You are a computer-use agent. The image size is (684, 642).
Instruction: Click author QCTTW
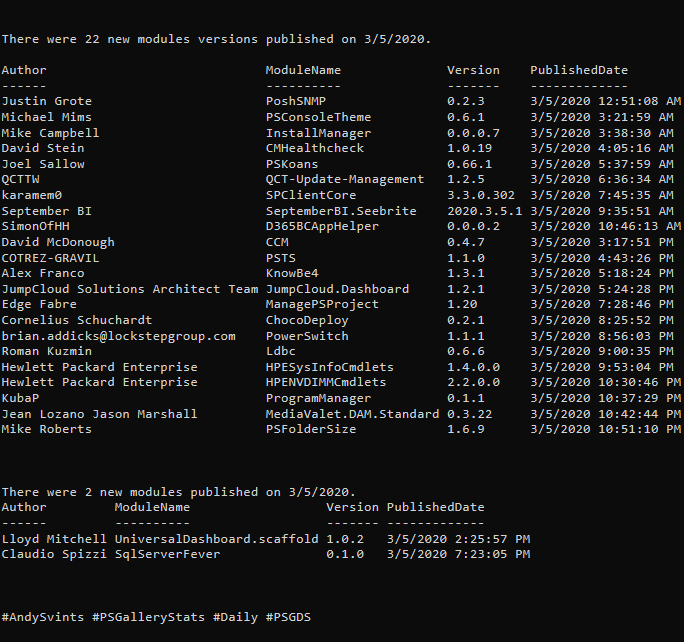point(20,179)
